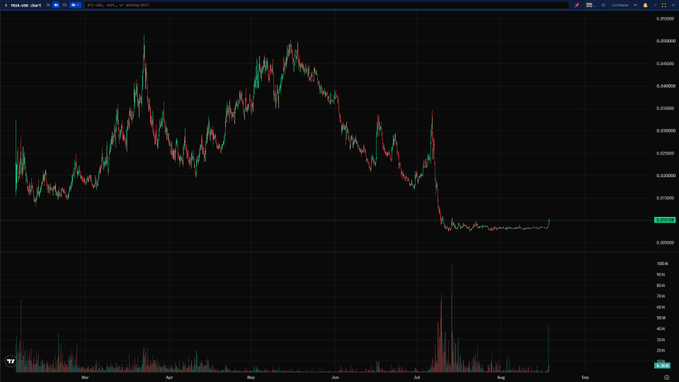Click the 100M volume axis label
Screen dimensions: 679x382
(662, 263)
